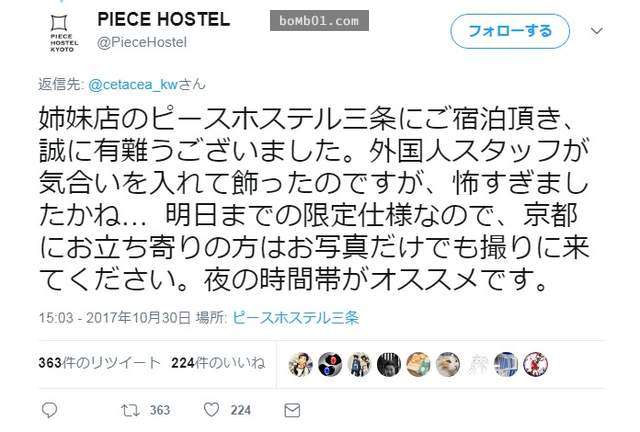Retweet using the retweet arrows icon

point(130,410)
